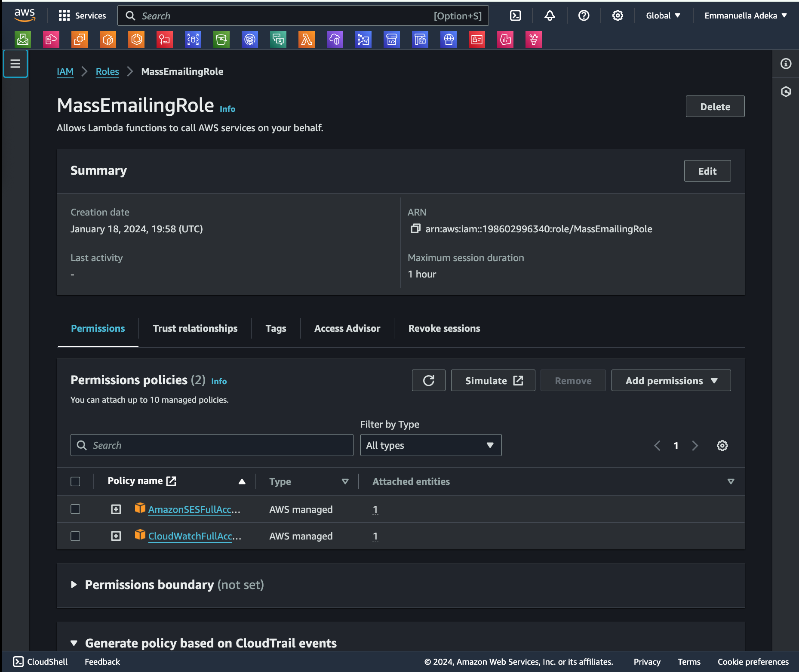Viewport: 799px width, 672px height.
Task: Open the teal chat-search shortcut icon
Action: 278,40
